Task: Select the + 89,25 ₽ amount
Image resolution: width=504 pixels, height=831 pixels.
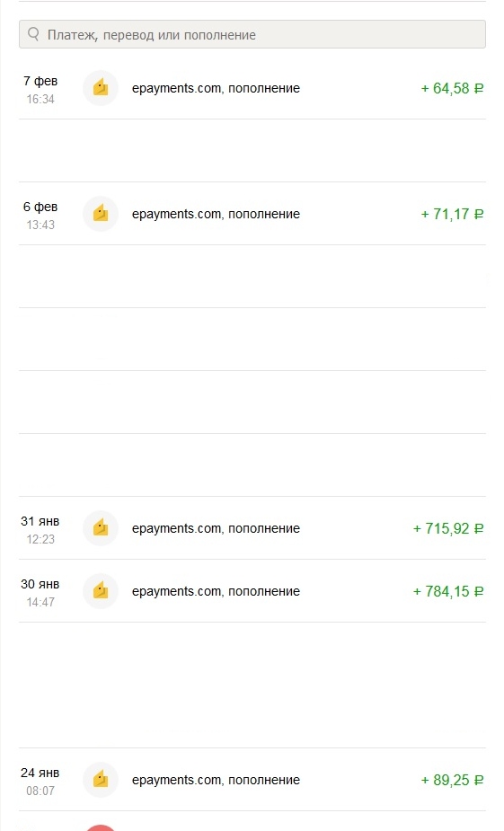Action: click(452, 780)
